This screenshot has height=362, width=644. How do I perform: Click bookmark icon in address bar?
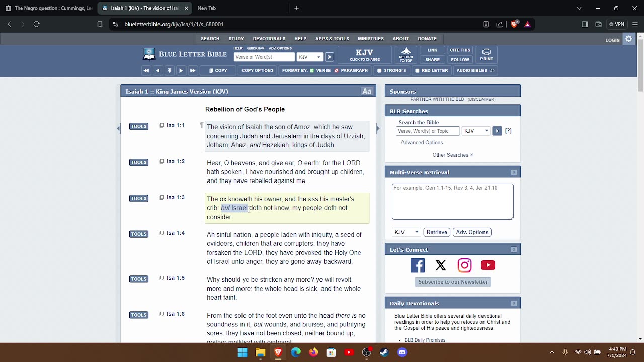tap(100, 24)
